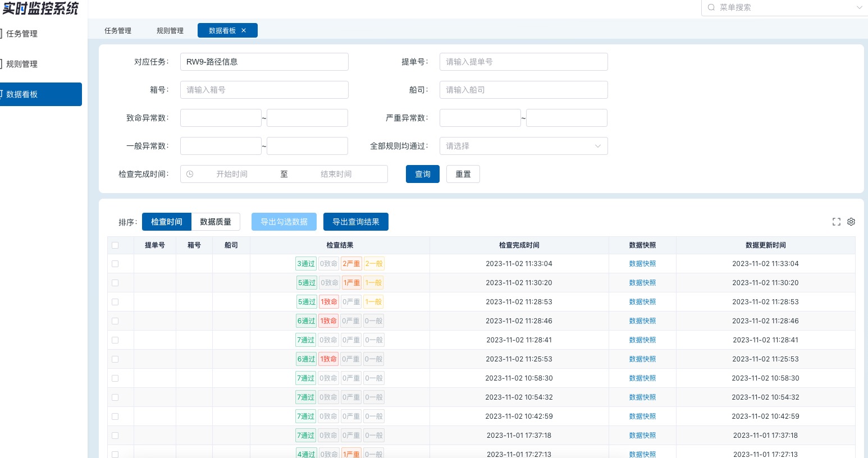Sort by 检查时间
The image size is (868, 458).
167,222
